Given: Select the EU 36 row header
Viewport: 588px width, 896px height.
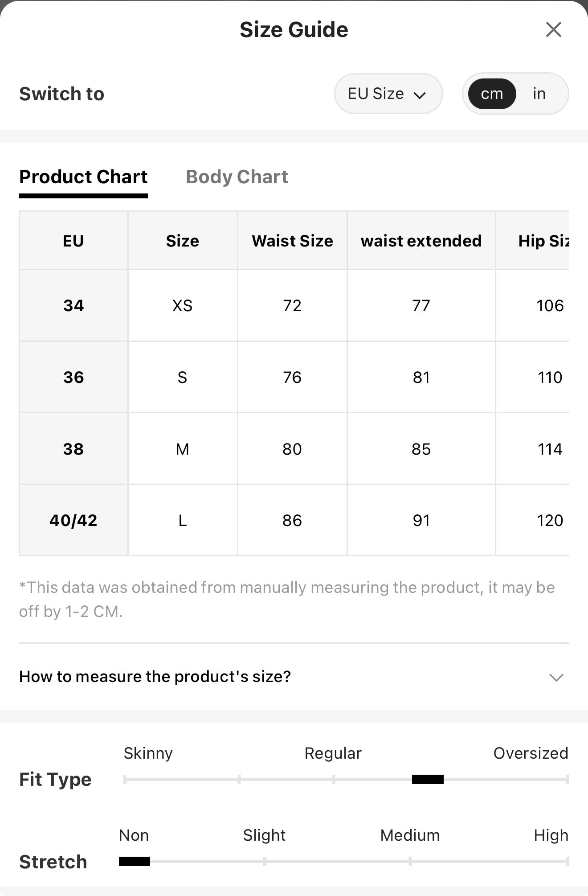Looking at the screenshot, I should [73, 377].
